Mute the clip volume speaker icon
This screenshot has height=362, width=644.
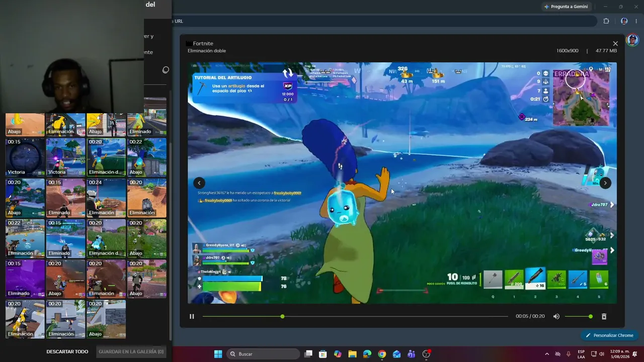pyautogui.click(x=556, y=316)
